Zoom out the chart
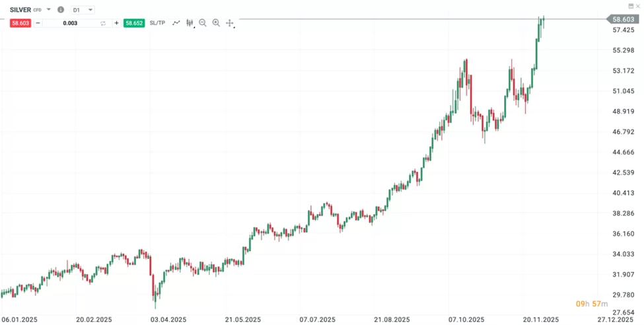Screen dimensions: 644x325 [203, 22]
